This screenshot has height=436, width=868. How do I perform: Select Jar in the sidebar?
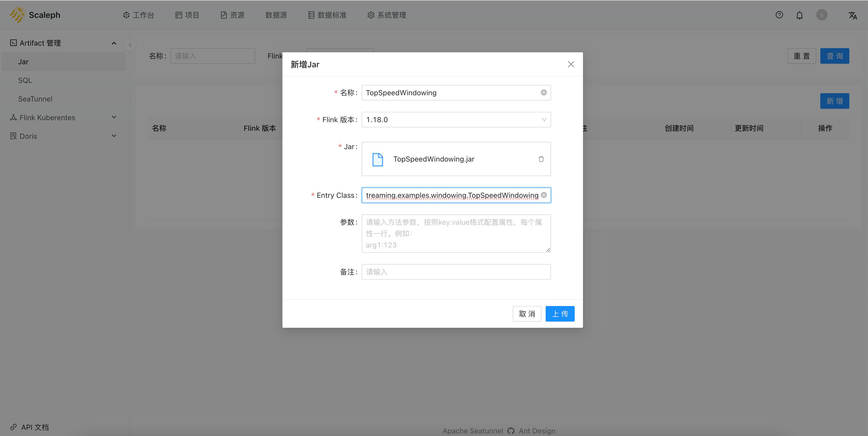click(63, 62)
